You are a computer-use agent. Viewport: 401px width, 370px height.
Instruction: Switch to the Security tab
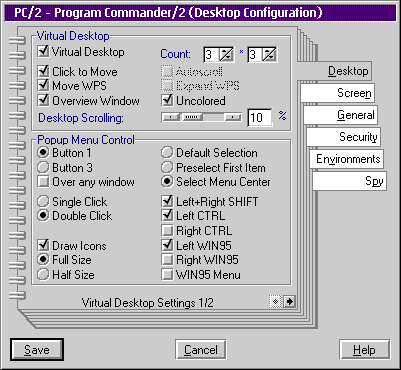343,137
